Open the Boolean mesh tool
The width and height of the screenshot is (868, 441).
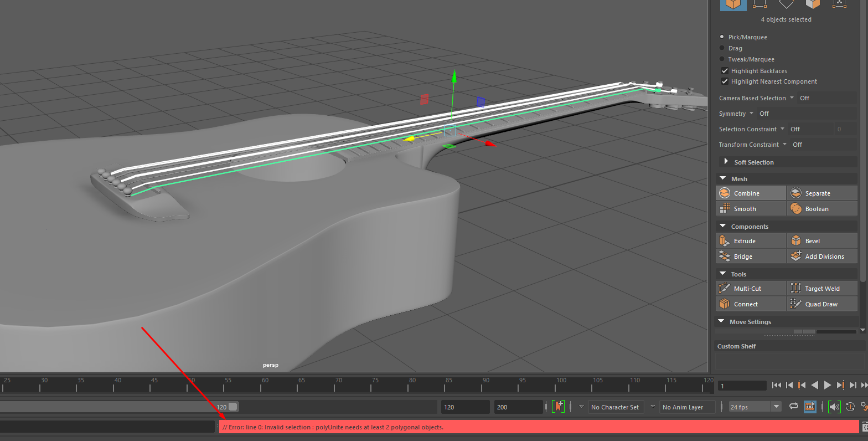tap(822, 208)
